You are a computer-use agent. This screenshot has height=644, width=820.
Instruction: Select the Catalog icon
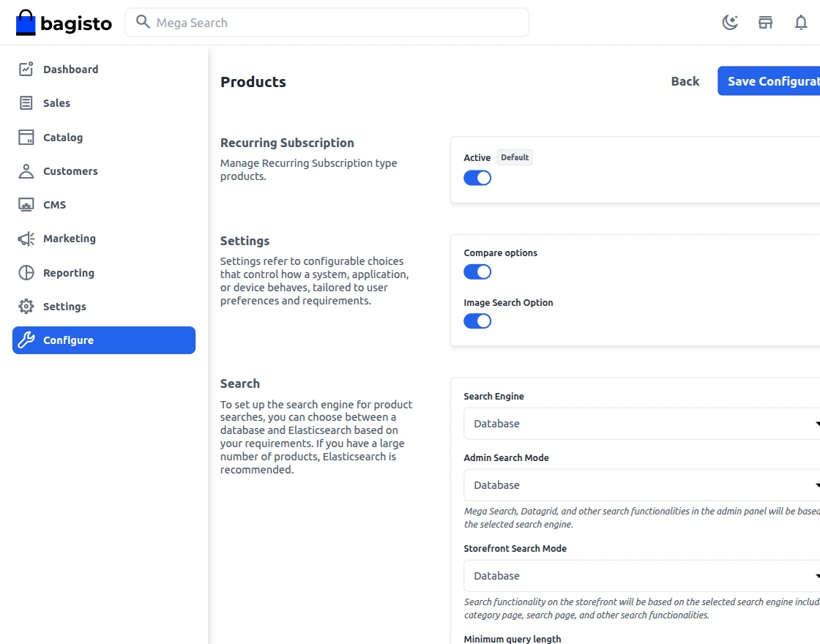tap(24, 137)
